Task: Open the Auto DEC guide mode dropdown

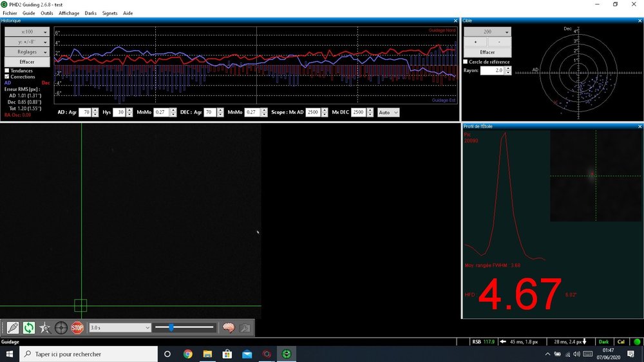Action: (x=388, y=112)
